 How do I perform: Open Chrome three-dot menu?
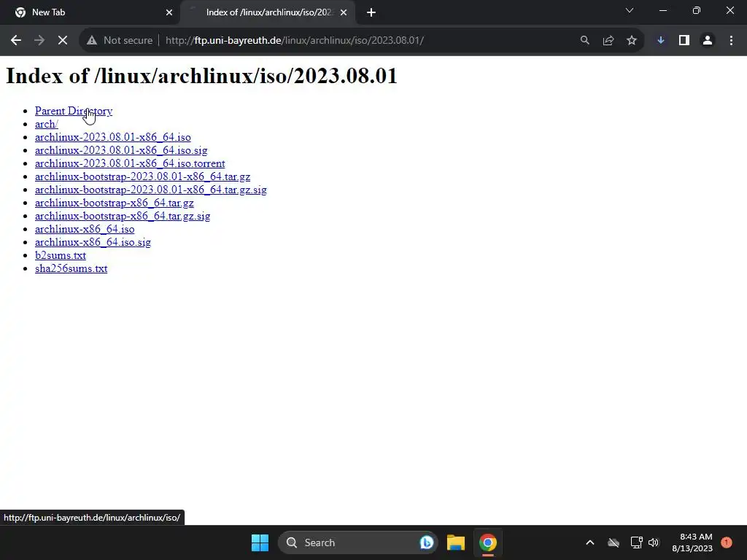pos(731,41)
